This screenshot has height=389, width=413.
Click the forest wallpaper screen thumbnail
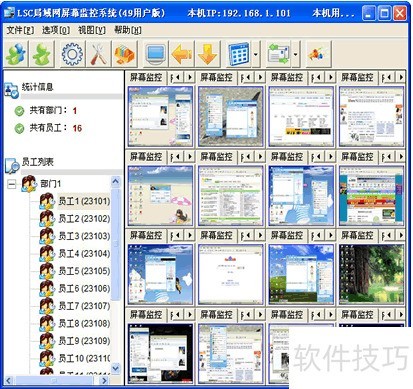(x=371, y=274)
